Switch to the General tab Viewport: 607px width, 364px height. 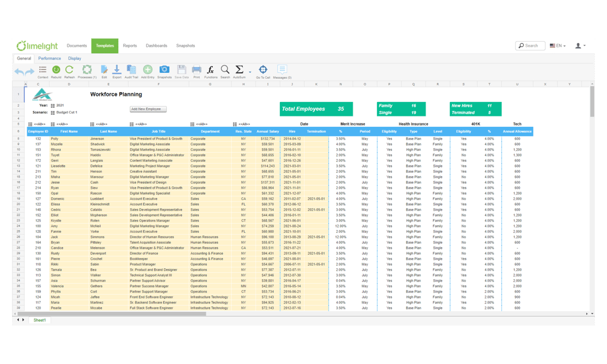pyautogui.click(x=24, y=58)
